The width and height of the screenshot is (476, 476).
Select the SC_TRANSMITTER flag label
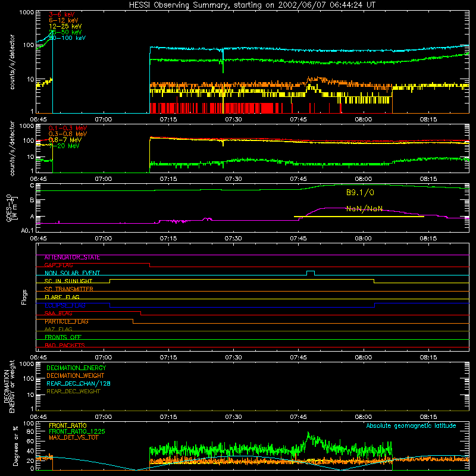tap(69, 289)
